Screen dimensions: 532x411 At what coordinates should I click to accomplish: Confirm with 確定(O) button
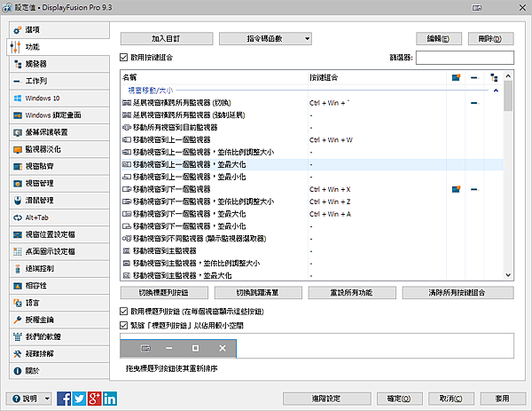400,399
